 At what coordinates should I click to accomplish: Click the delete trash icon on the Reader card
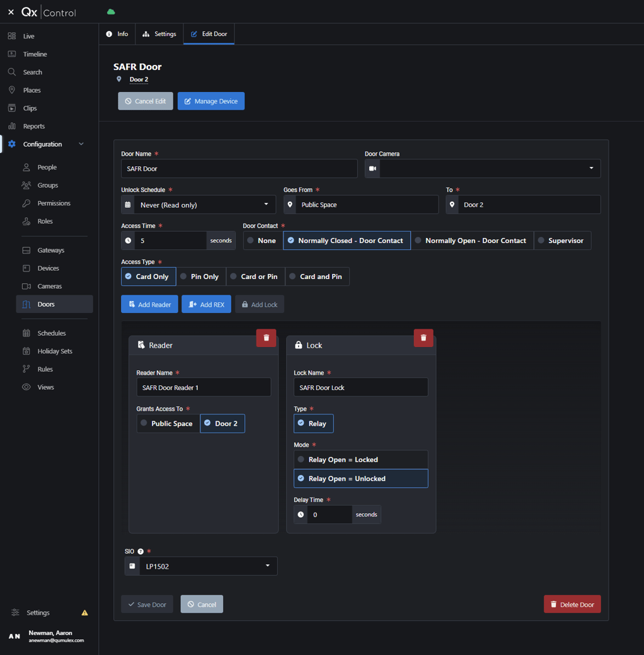click(266, 338)
